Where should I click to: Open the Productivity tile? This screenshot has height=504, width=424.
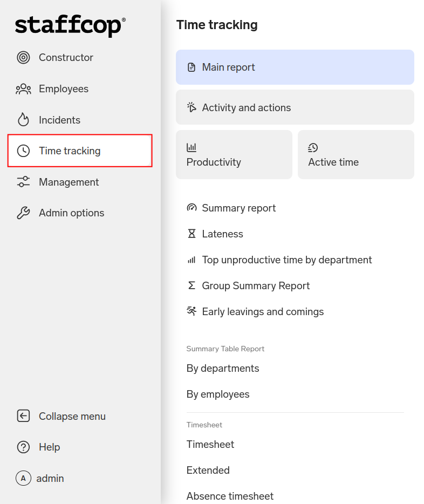(234, 155)
